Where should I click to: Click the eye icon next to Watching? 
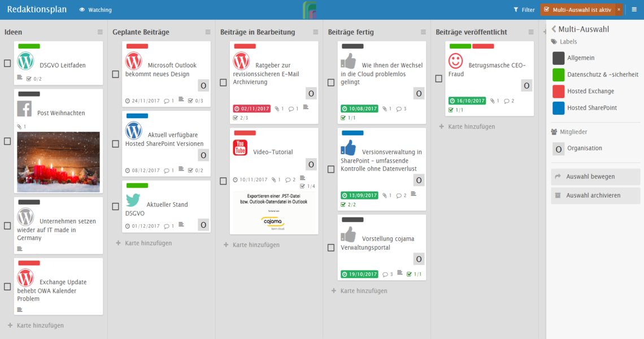coord(82,10)
